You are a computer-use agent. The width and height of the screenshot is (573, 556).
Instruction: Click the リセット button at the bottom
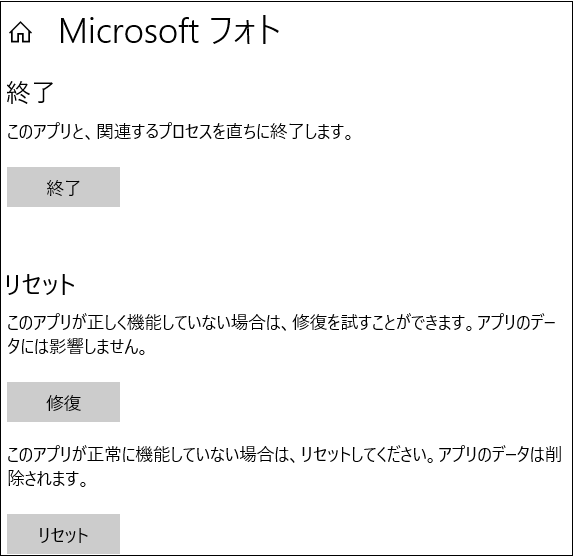tap(64, 534)
